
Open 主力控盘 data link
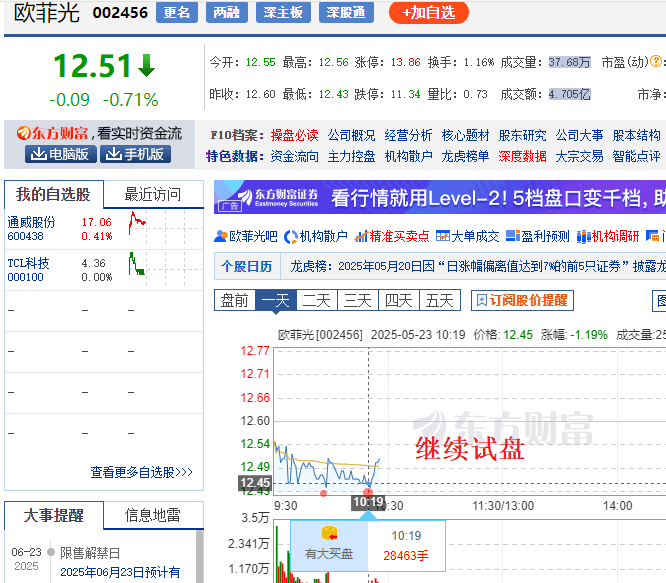tap(351, 156)
